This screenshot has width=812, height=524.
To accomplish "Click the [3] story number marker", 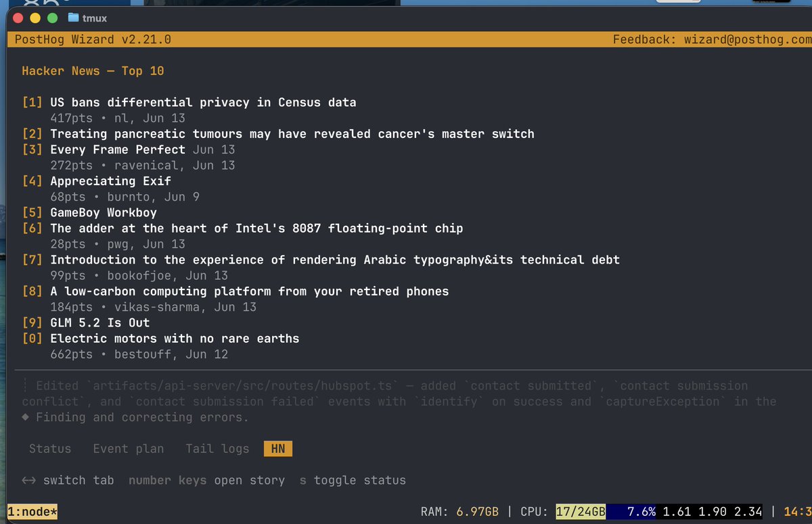I will [32, 149].
